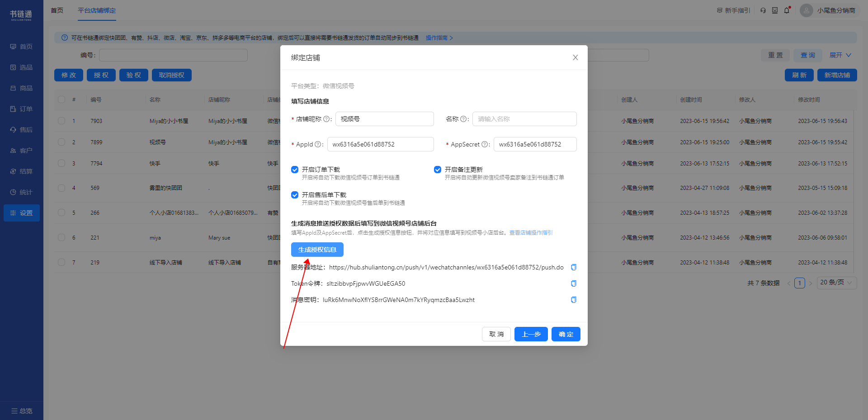The height and width of the screenshot is (420, 868).
Task: Open the customer service headset icon
Action: click(x=763, y=10)
